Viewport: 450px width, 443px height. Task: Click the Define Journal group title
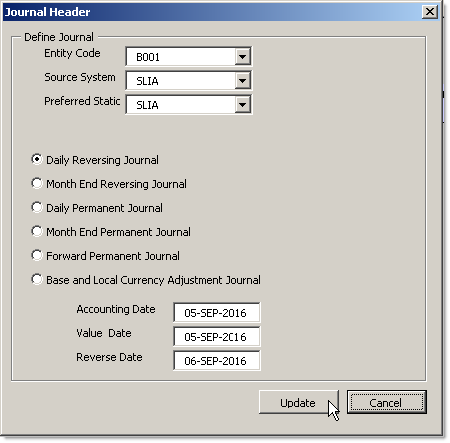click(59, 37)
